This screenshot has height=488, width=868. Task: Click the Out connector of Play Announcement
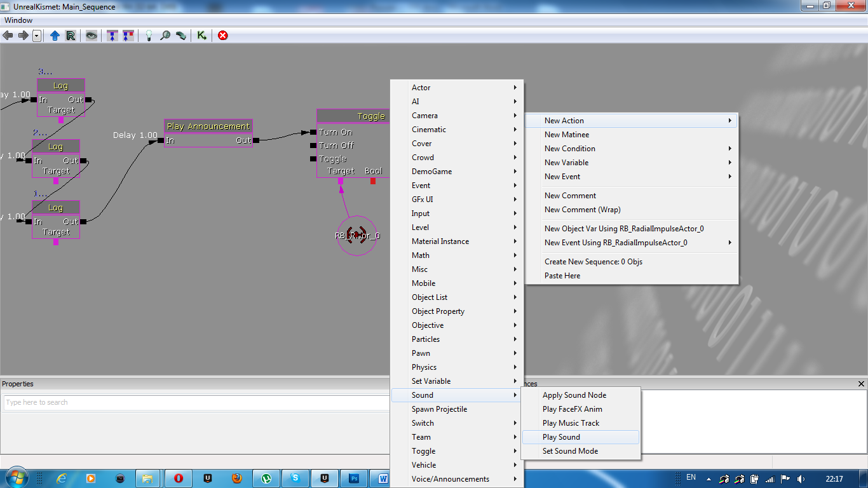tap(255, 140)
